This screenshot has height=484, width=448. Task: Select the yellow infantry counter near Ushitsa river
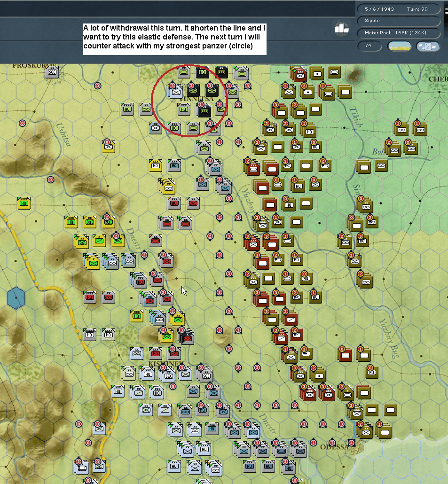pyautogui.click(x=109, y=147)
